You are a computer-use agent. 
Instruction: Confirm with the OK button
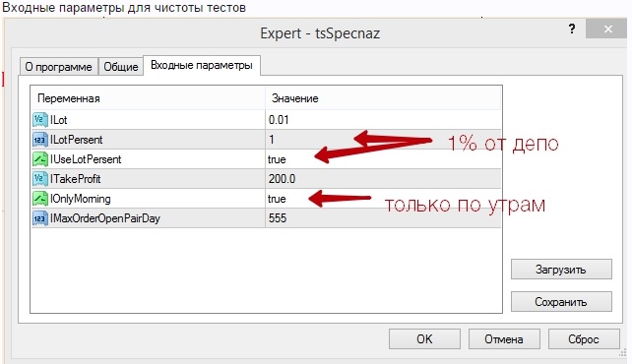click(424, 339)
